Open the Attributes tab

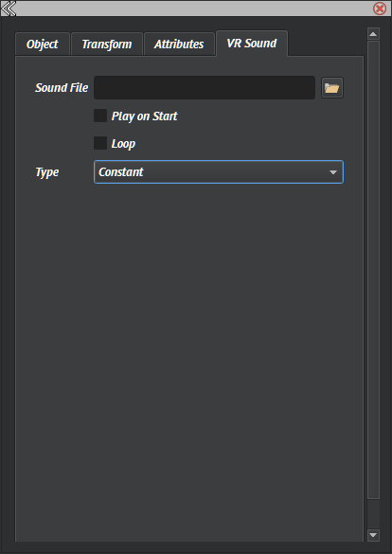click(179, 45)
